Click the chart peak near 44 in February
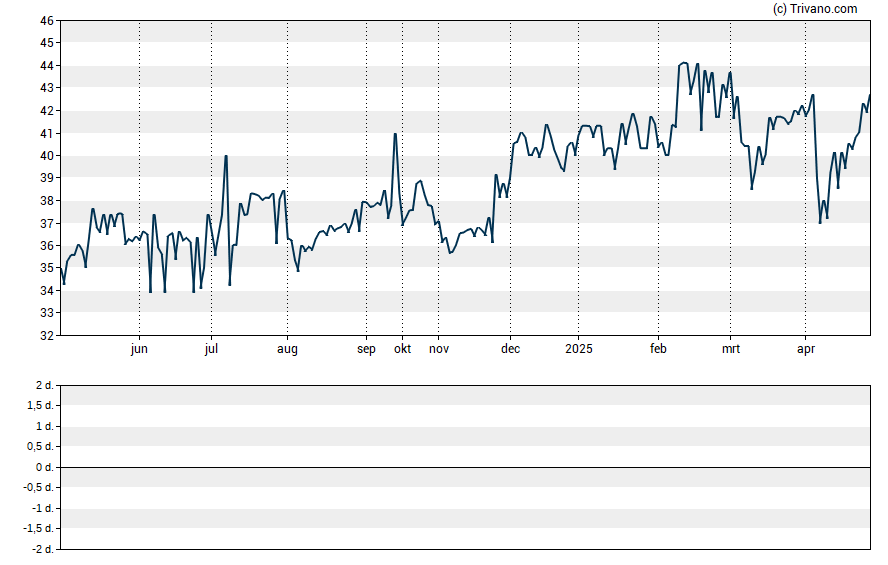 point(685,63)
